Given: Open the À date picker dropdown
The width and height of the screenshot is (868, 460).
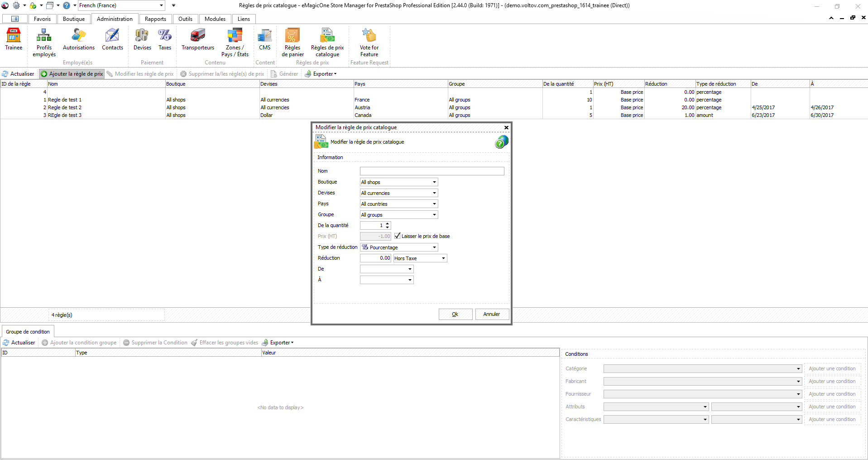Looking at the screenshot, I should click(410, 280).
